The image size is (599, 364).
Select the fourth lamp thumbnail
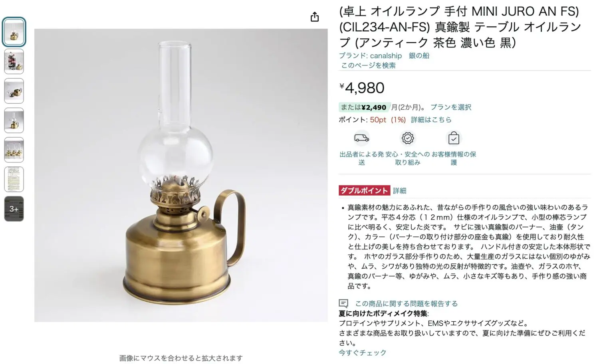pos(14,121)
